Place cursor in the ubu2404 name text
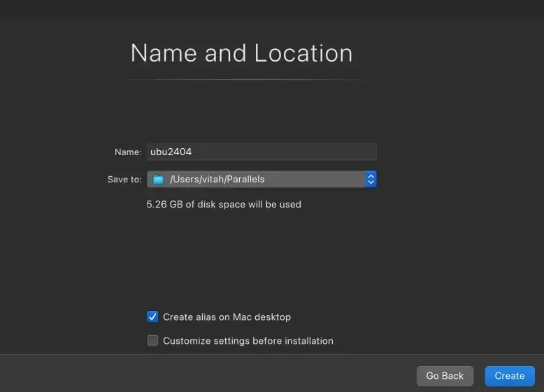Image resolution: width=544 pixels, height=392 pixels. click(x=171, y=152)
